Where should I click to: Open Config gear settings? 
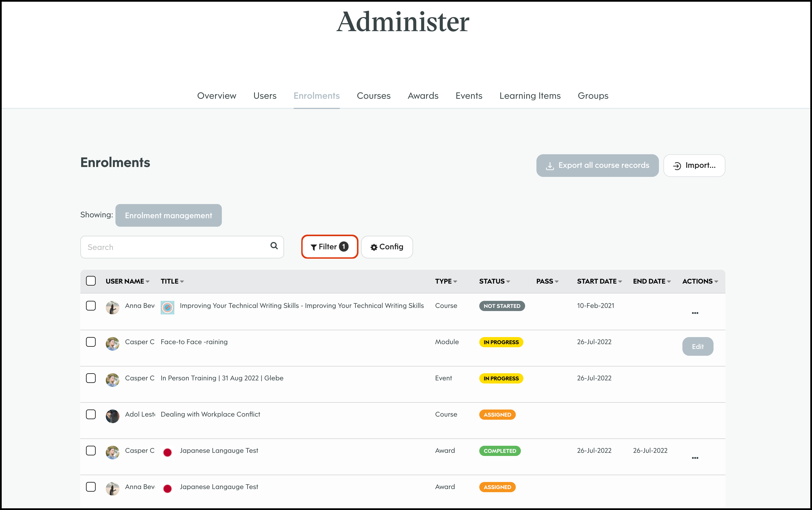pos(386,247)
